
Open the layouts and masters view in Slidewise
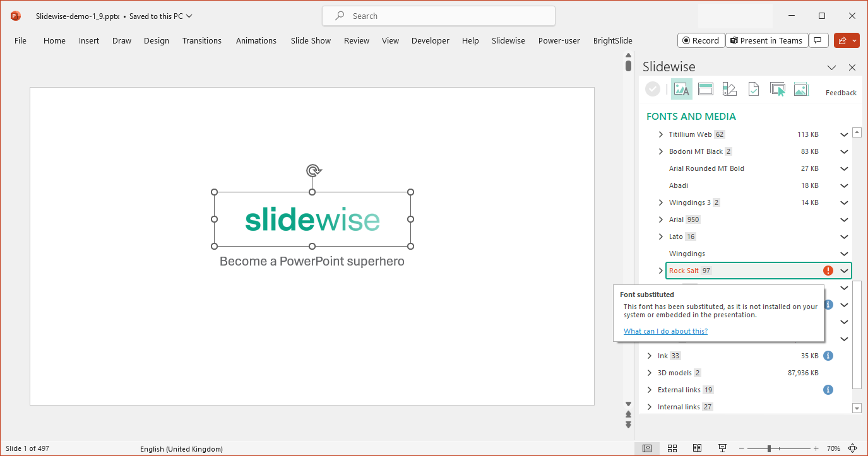click(705, 88)
